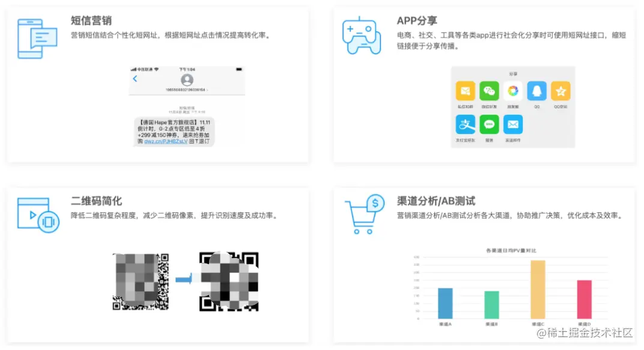
Task: Click the description starting "电商、社交、工具"
Action: pyautogui.click(x=511, y=41)
